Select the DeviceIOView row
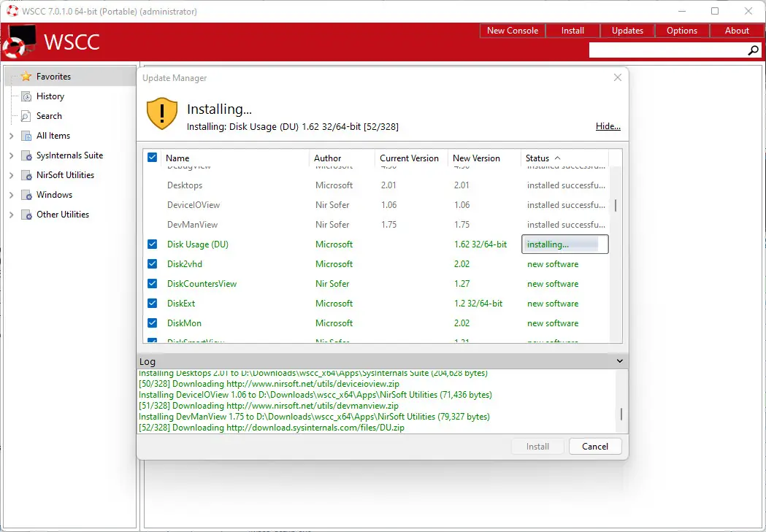The width and height of the screenshot is (766, 532). pos(376,205)
